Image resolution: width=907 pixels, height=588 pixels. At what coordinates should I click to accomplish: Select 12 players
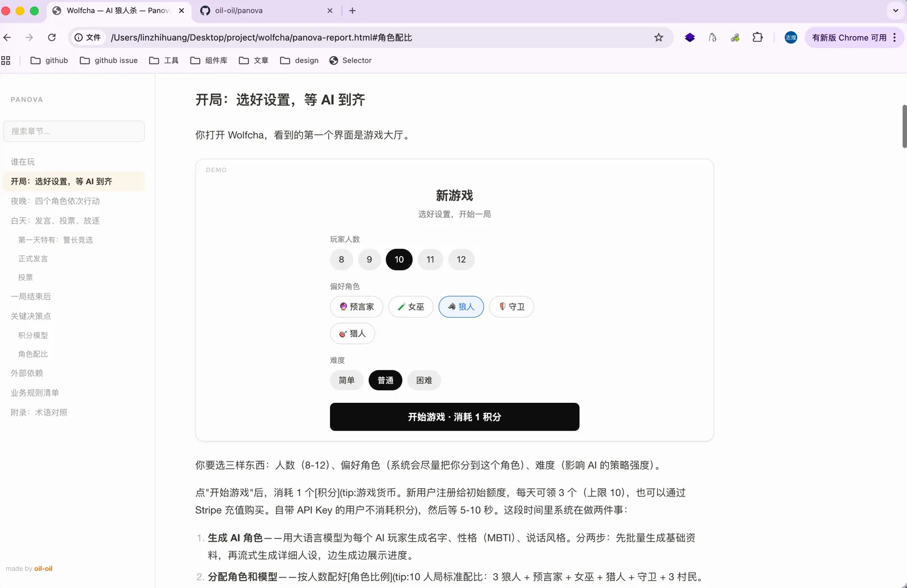tap(461, 259)
